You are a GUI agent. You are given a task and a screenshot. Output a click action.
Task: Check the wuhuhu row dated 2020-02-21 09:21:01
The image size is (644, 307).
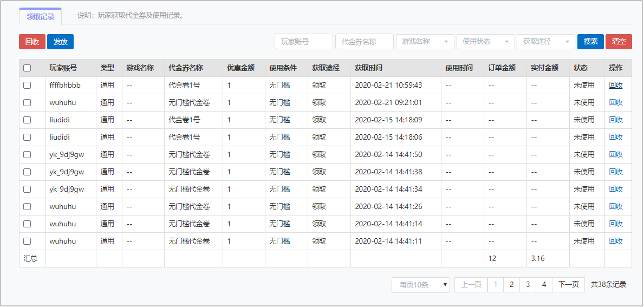coord(27,103)
